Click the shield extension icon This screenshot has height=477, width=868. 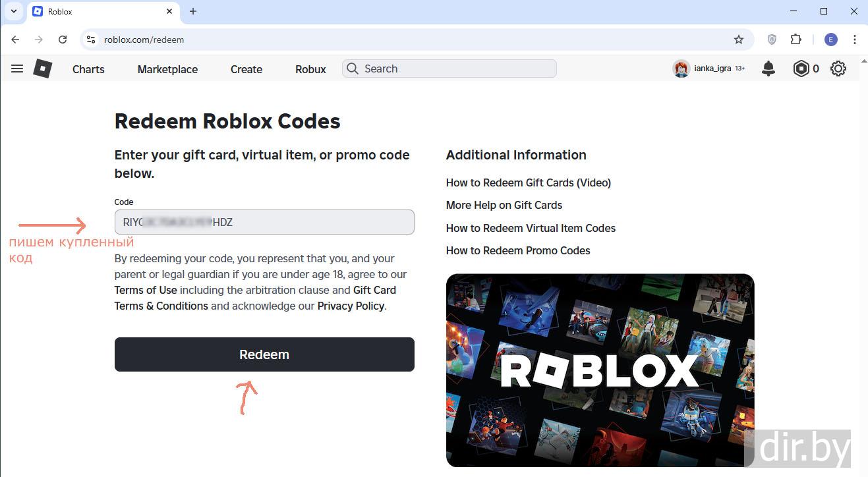point(772,40)
